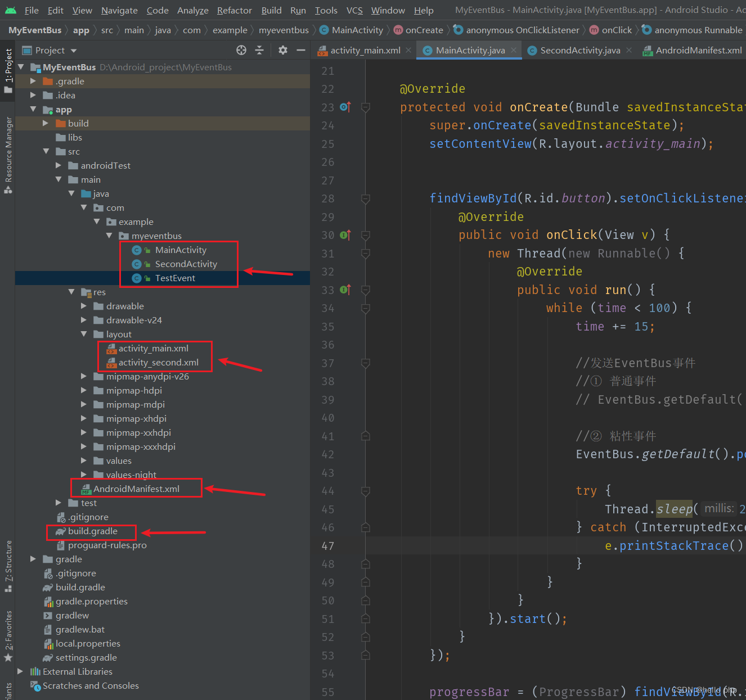Click anonymous OnClickListener breadcrumb
746x700 pixels.
(516, 30)
